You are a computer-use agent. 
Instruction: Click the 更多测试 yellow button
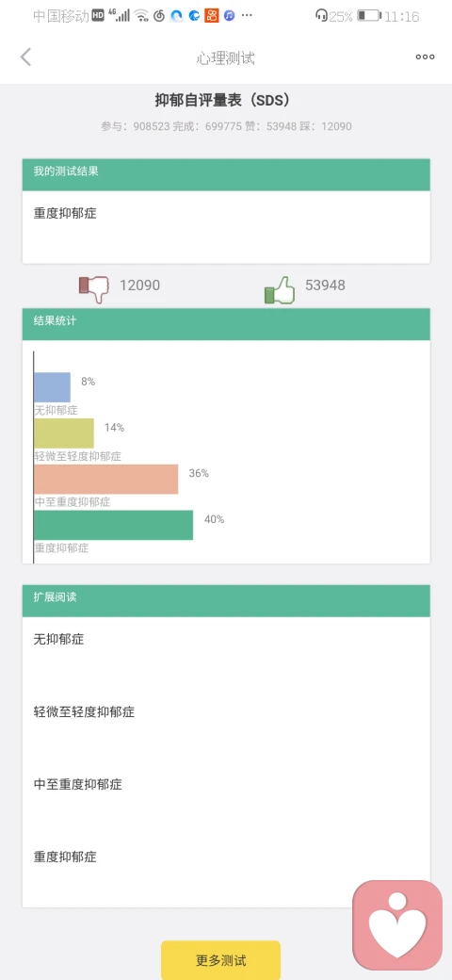[x=221, y=960]
